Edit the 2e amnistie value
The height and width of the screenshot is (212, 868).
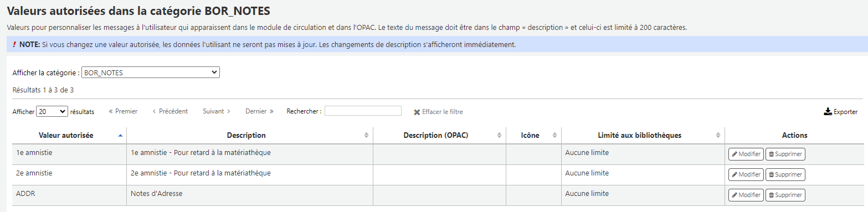(746, 174)
